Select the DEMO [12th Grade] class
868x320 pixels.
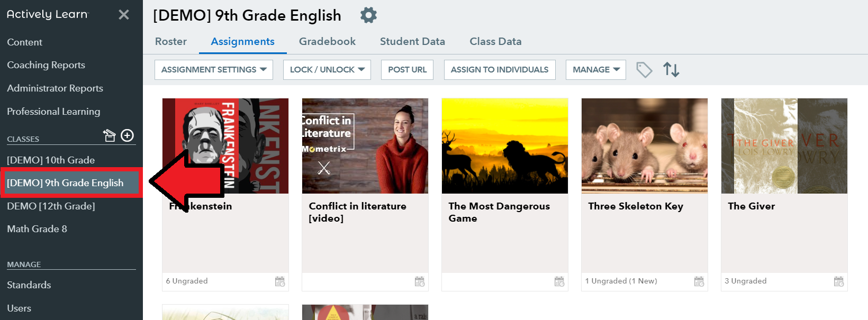pos(51,206)
